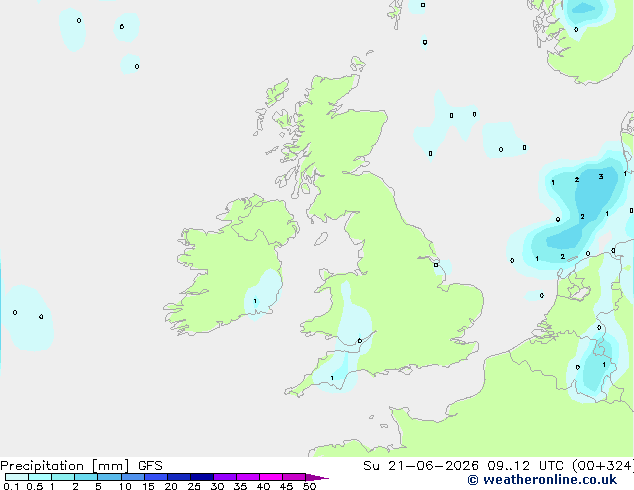Select the legend label '35'
Image resolution: width=634 pixels, height=490 pixels.
click(x=240, y=486)
